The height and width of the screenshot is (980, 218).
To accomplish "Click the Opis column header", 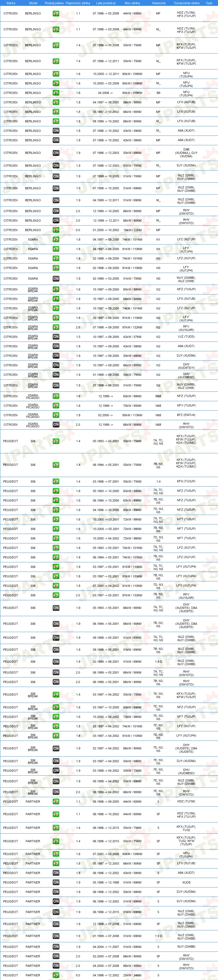I will coord(209,3).
